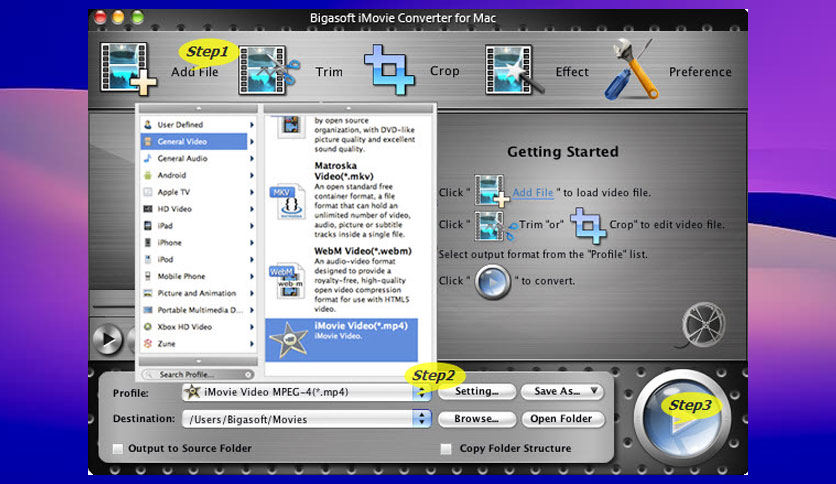Click the large blue Convert button
Viewport: 836px width, 484px height.
pos(682,417)
